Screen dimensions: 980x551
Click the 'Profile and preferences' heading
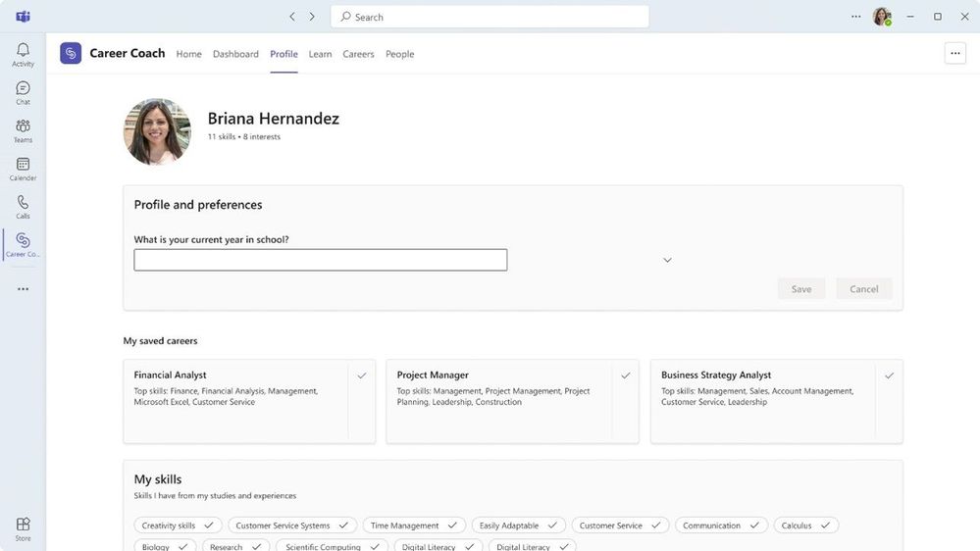[x=198, y=204]
